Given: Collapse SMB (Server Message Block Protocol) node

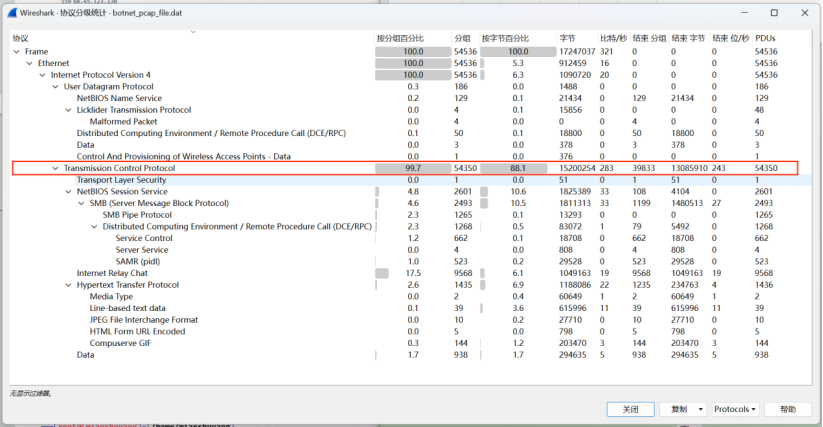Looking at the screenshot, I should [x=81, y=203].
